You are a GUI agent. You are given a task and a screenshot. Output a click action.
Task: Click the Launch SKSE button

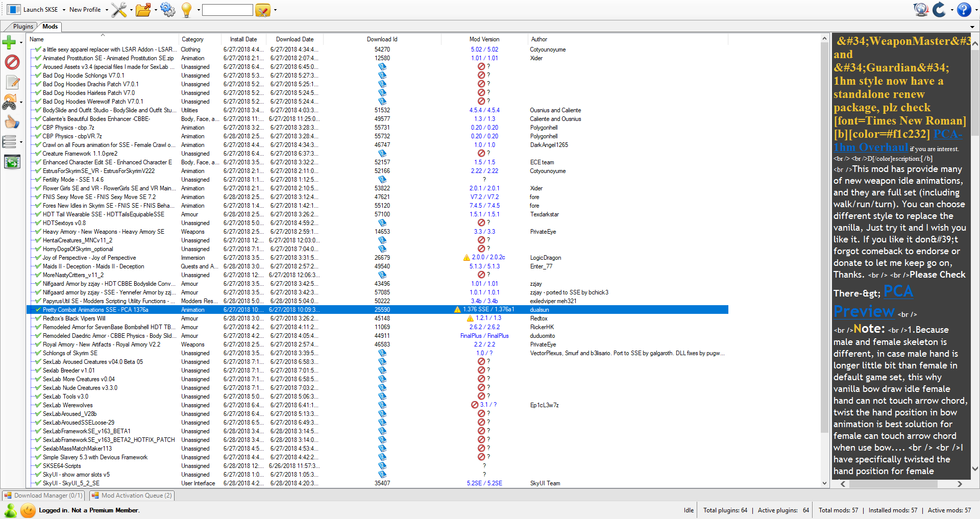click(x=34, y=10)
